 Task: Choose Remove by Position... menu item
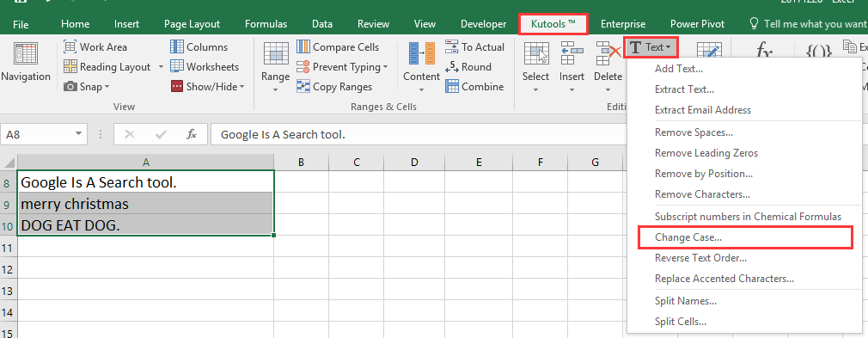[x=744, y=174]
